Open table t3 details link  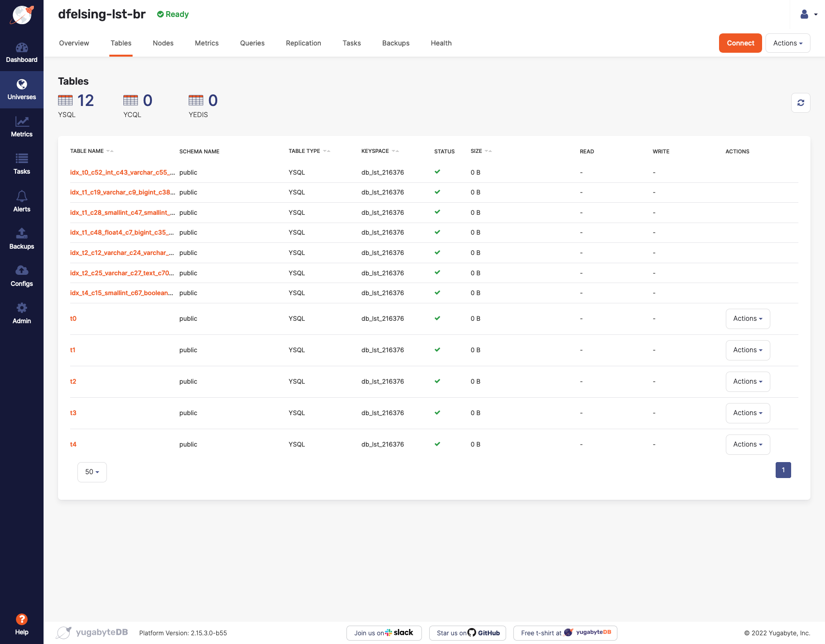pyautogui.click(x=73, y=413)
